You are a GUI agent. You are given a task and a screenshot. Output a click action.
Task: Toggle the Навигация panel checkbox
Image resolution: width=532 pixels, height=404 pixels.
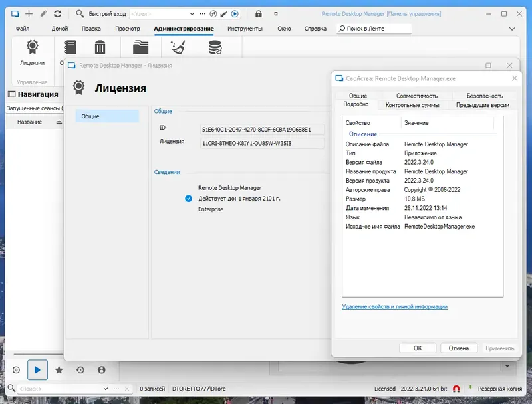pyautogui.click(x=11, y=94)
